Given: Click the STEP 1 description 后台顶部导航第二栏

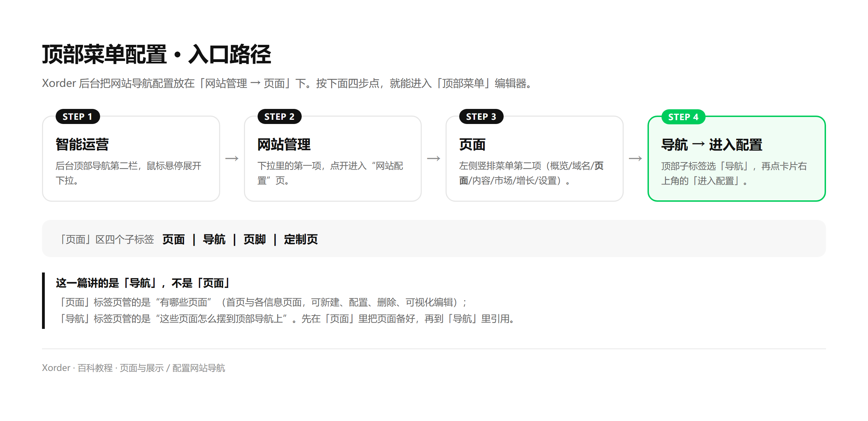Looking at the screenshot, I should pos(128,173).
